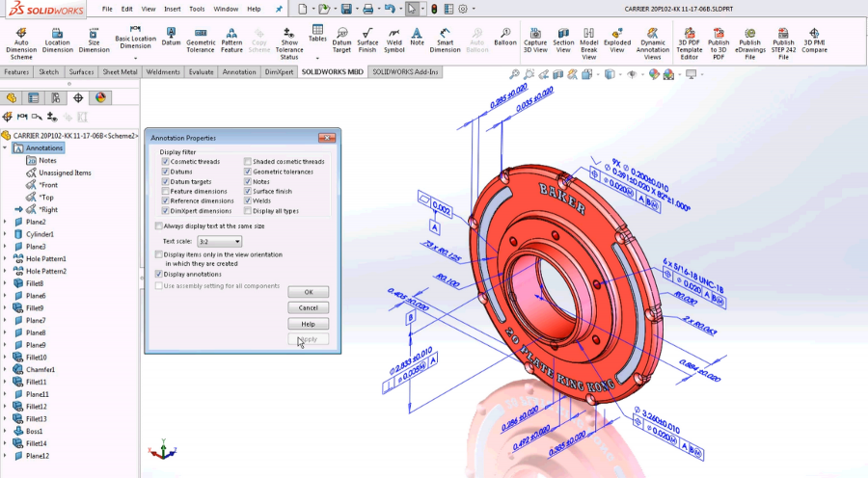Open the File menu
Viewport: 868px width, 478px height.
[x=107, y=9]
